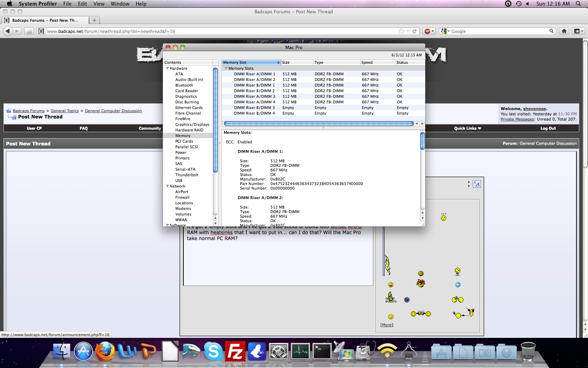Click the Wi-Fi signal app in dock
Image resolution: width=588 pixels, height=368 pixels.
pyautogui.click(x=387, y=351)
